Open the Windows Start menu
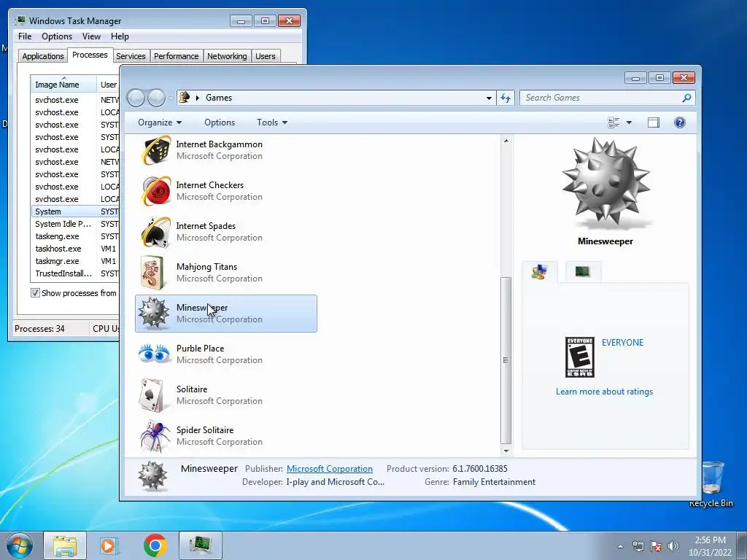 click(x=19, y=545)
